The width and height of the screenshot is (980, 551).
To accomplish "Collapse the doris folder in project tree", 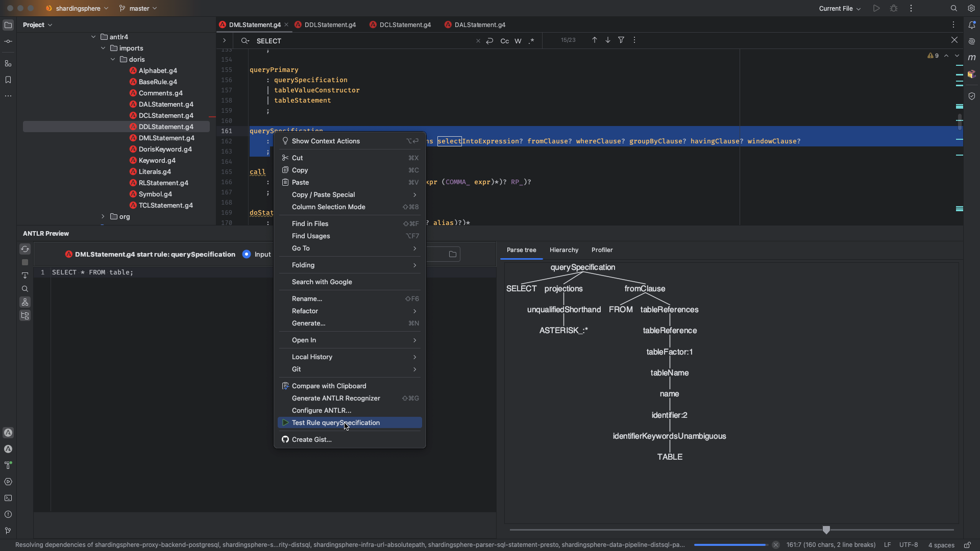I will [113, 60].
